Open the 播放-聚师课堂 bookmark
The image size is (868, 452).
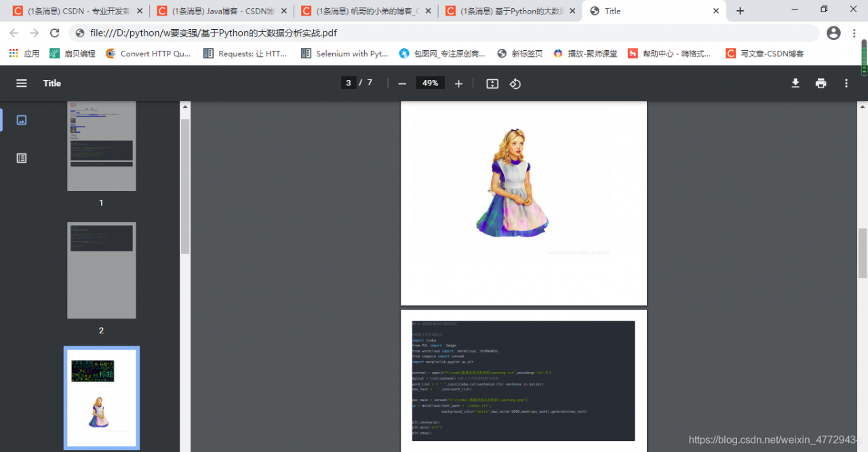[x=585, y=54]
